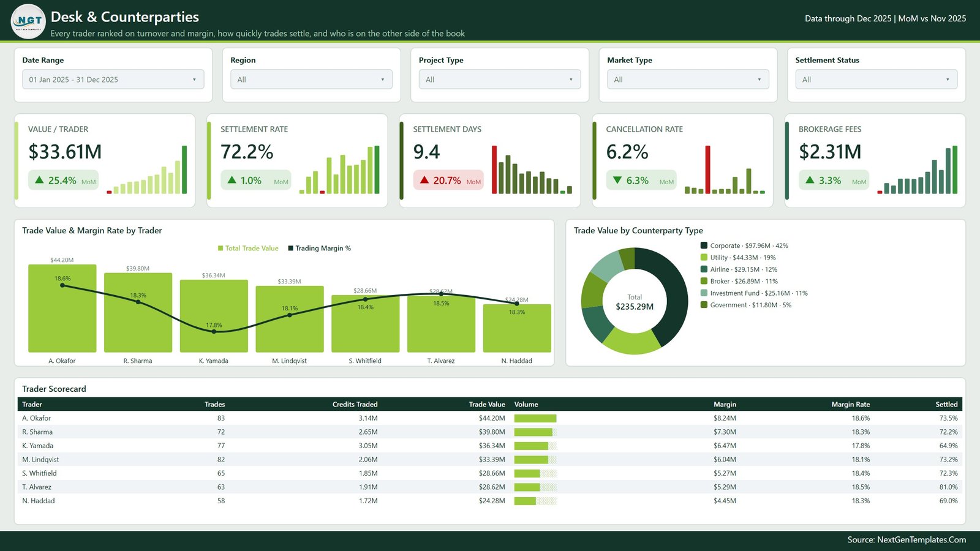Click the $44.20M trade value cell

[x=492, y=418]
